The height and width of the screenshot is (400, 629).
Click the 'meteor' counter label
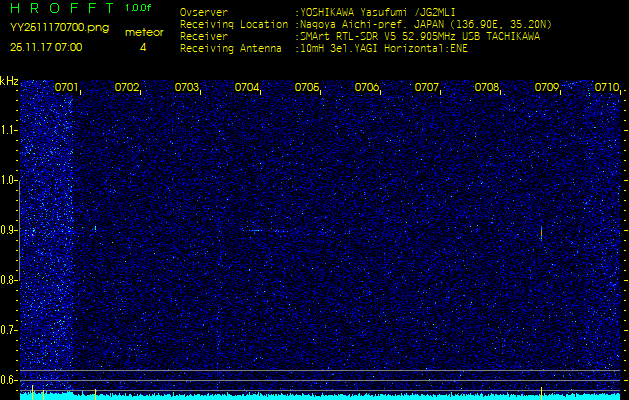tap(144, 32)
